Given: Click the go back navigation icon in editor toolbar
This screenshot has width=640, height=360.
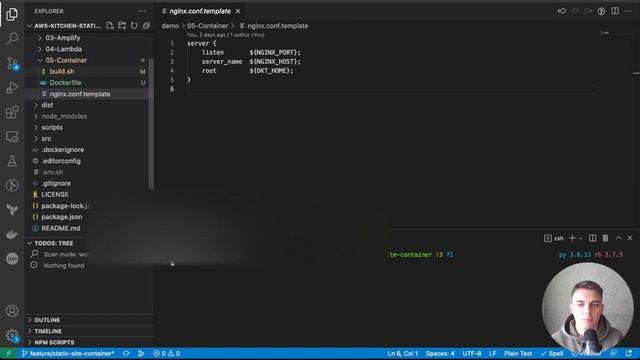Looking at the screenshot, I should [x=562, y=11].
